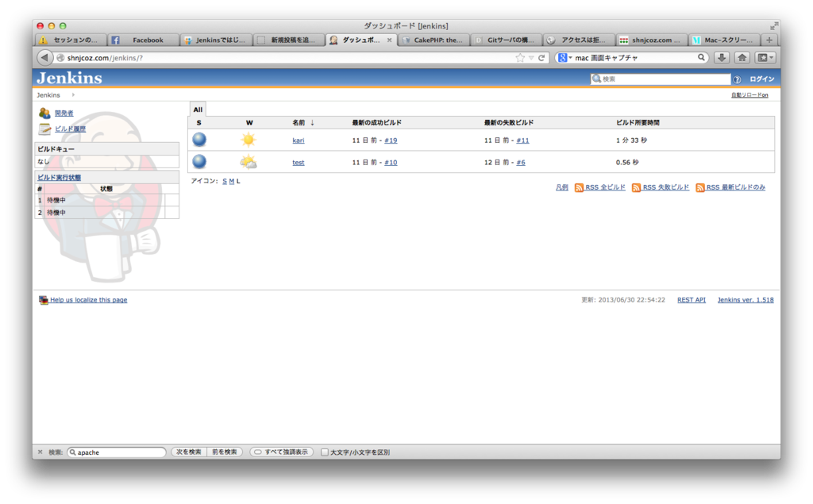Set icon size to S

tap(225, 182)
